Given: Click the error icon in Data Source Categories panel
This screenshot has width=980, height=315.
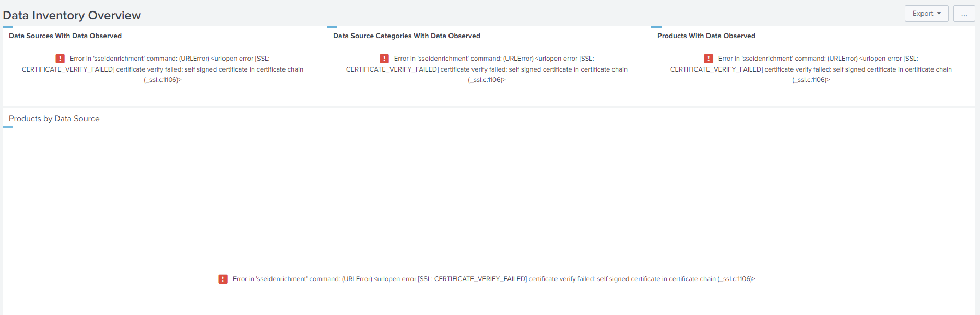Looking at the screenshot, I should click(x=384, y=59).
